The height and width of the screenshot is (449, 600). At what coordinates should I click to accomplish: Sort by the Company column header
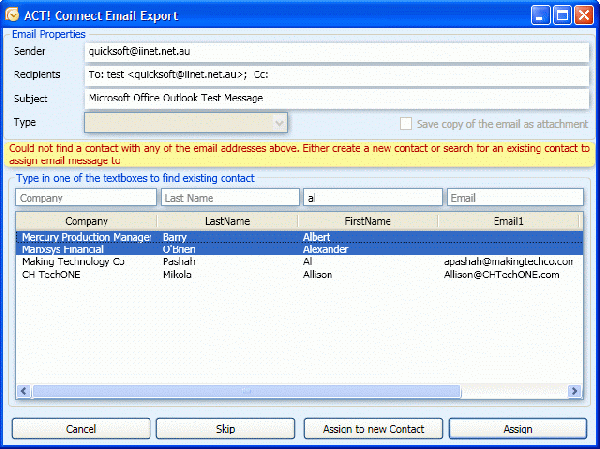coord(86,221)
